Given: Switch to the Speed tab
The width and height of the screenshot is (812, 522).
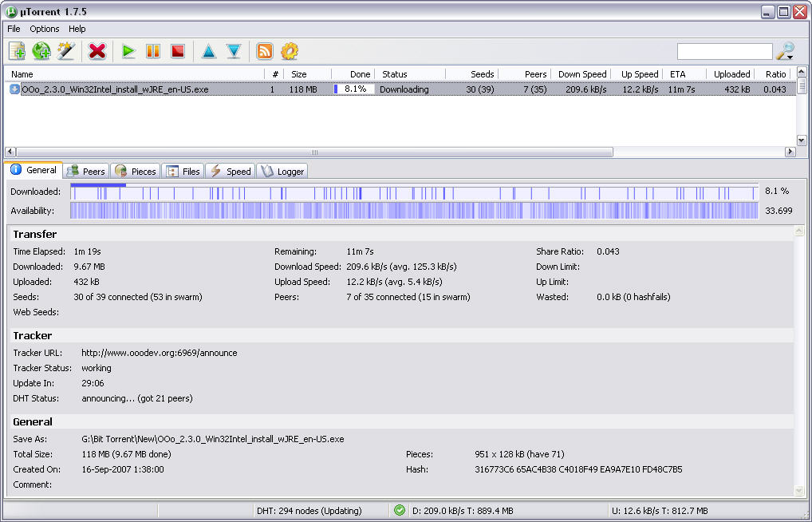Looking at the screenshot, I should [x=231, y=171].
